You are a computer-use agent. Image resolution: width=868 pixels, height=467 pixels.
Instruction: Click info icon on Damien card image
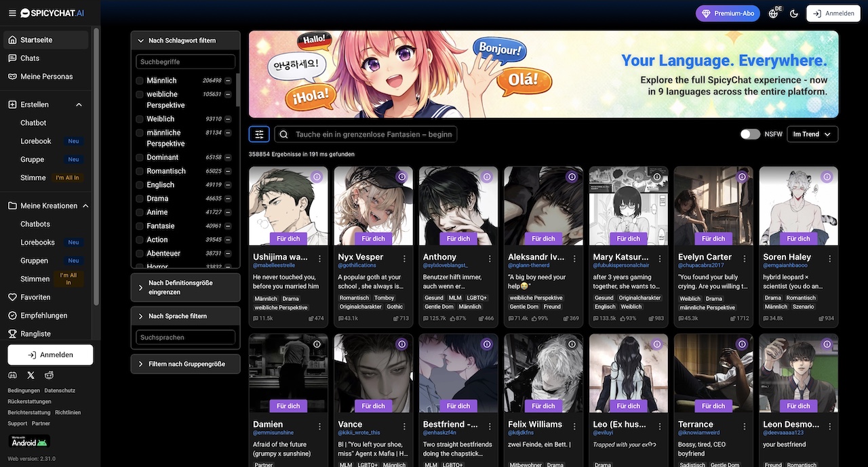pos(317,344)
